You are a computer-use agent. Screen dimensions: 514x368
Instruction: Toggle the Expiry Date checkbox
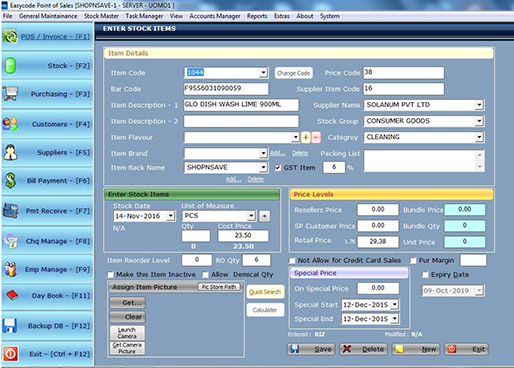(425, 275)
